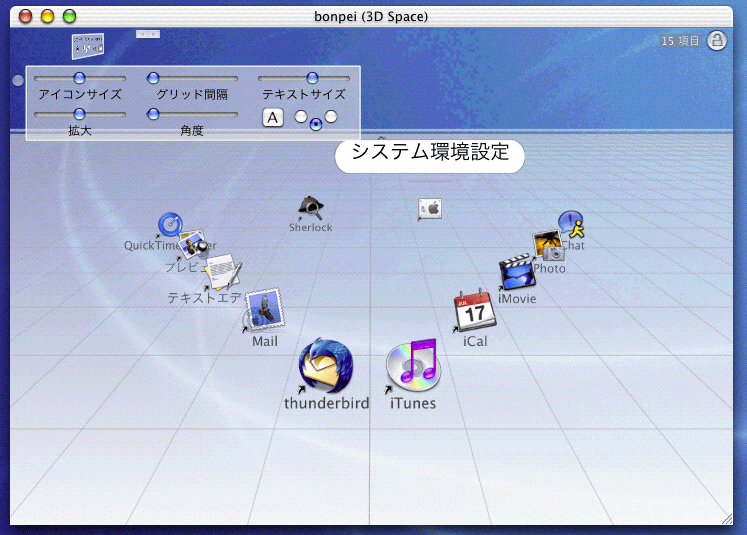747x535 pixels.
Task: Adjust the 拡大 zoom slider
Action: (80, 114)
